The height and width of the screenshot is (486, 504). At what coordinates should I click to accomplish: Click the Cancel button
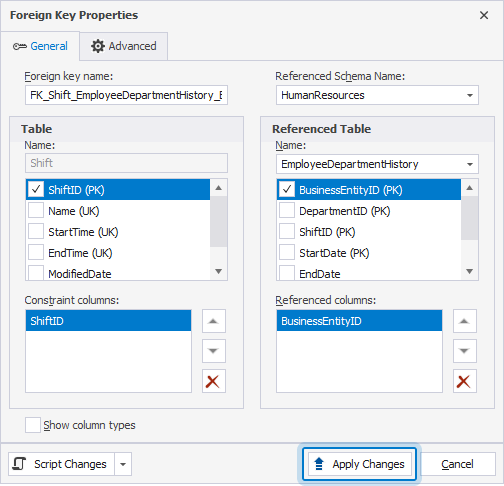click(457, 464)
